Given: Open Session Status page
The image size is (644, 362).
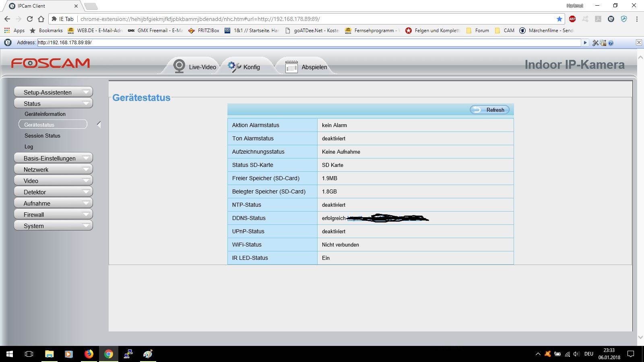Looking at the screenshot, I should pyautogui.click(x=42, y=136).
